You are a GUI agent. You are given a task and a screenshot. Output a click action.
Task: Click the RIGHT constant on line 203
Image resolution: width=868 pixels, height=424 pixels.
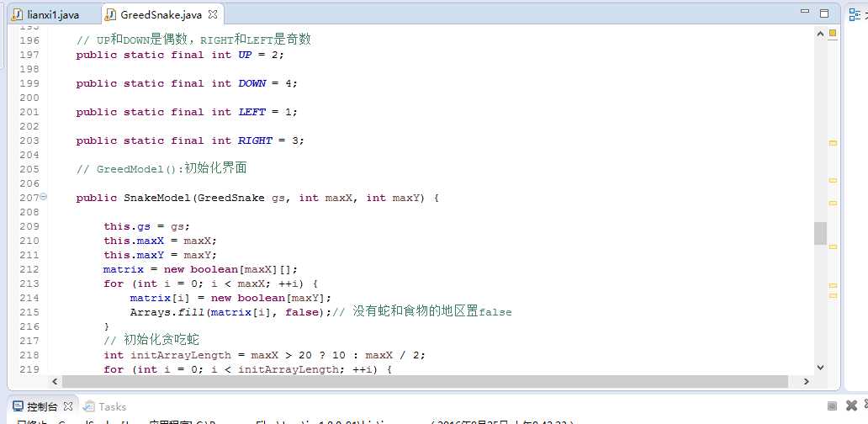pyautogui.click(x=255, y=140)
